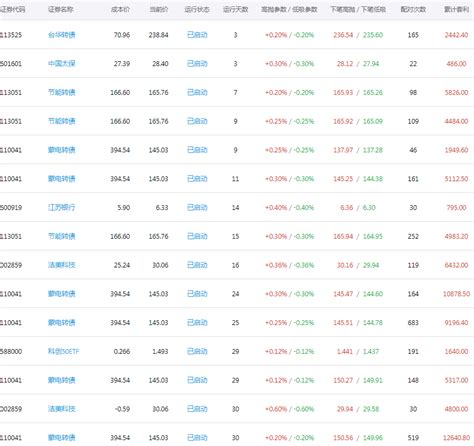Open 蒙电转债 link in the 5317.00 profit row
Image resolution: width=474 pixels, height=446 pixels.
pyautogui.click(x=62, y=380)
